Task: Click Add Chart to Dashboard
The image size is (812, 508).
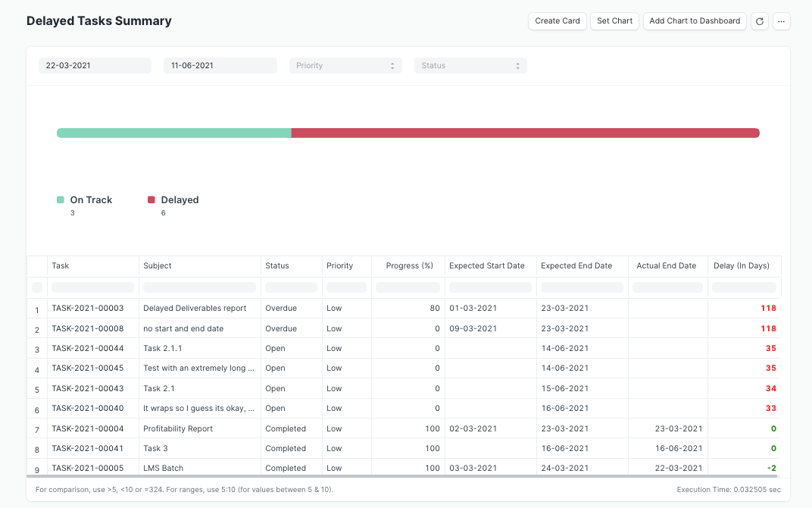Action: pyautogui.click(x=695, y=21)
